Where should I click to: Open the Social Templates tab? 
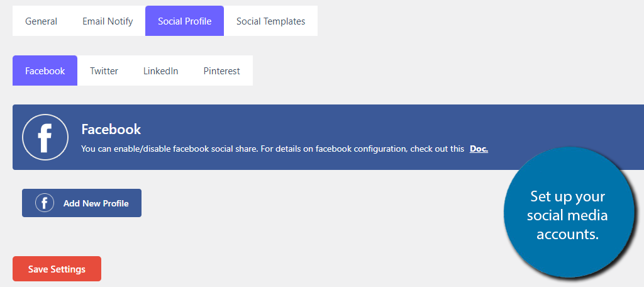click(270, 21)
